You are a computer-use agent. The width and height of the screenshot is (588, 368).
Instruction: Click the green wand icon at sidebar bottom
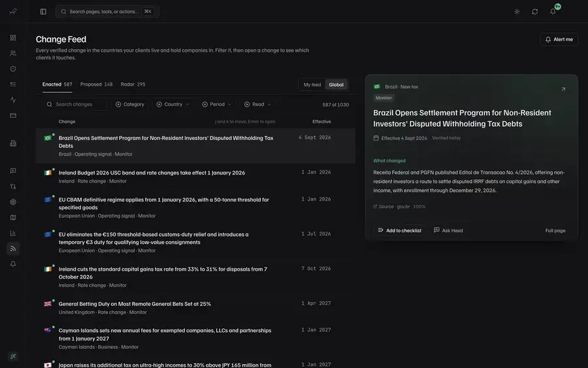[x=13, y=356]
